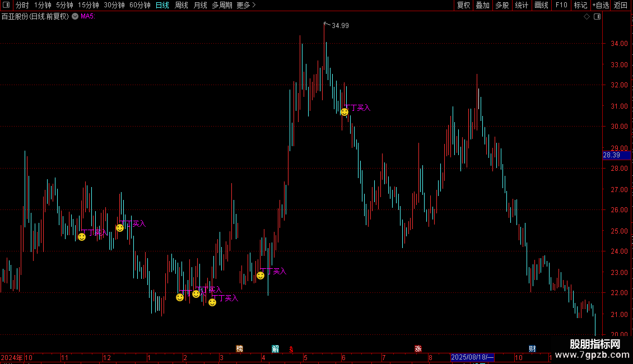Open the 复权 adjustment menu
This screenshot has height=364, width=633.
pos(463,5)
